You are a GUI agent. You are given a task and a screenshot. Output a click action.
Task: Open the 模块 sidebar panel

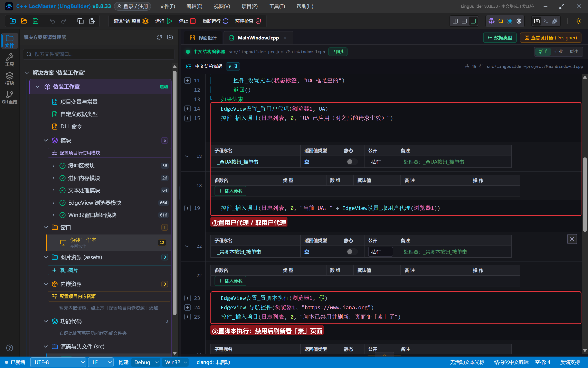click(9, 79)
